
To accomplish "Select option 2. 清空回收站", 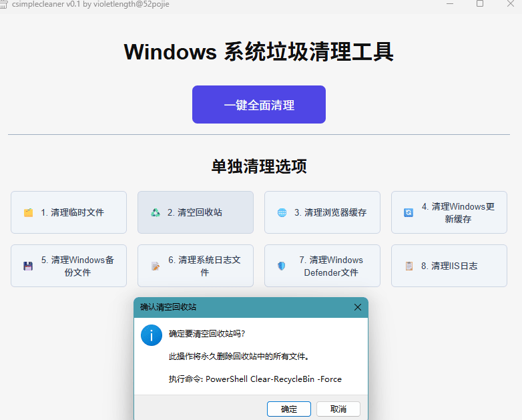I will (196, 212).
